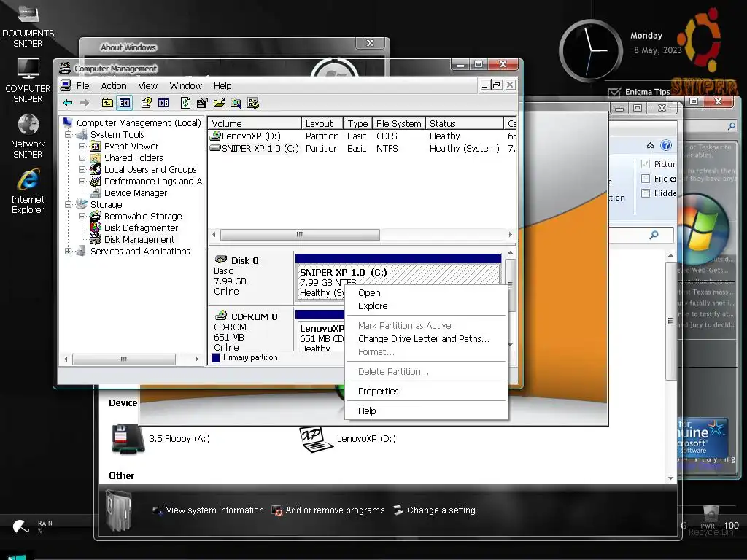
Task: Choose Explore from the partition context menu
Action: pos(426,306)
